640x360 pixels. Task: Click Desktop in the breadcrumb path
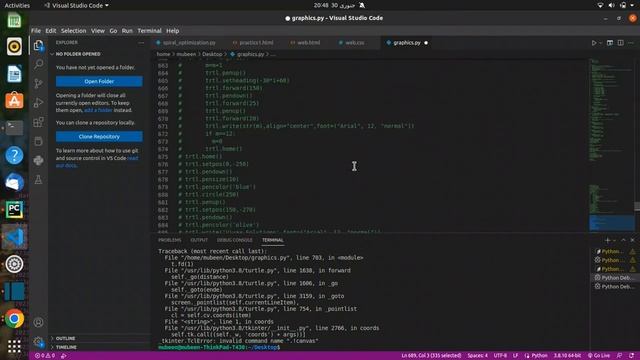pos(212,54)
